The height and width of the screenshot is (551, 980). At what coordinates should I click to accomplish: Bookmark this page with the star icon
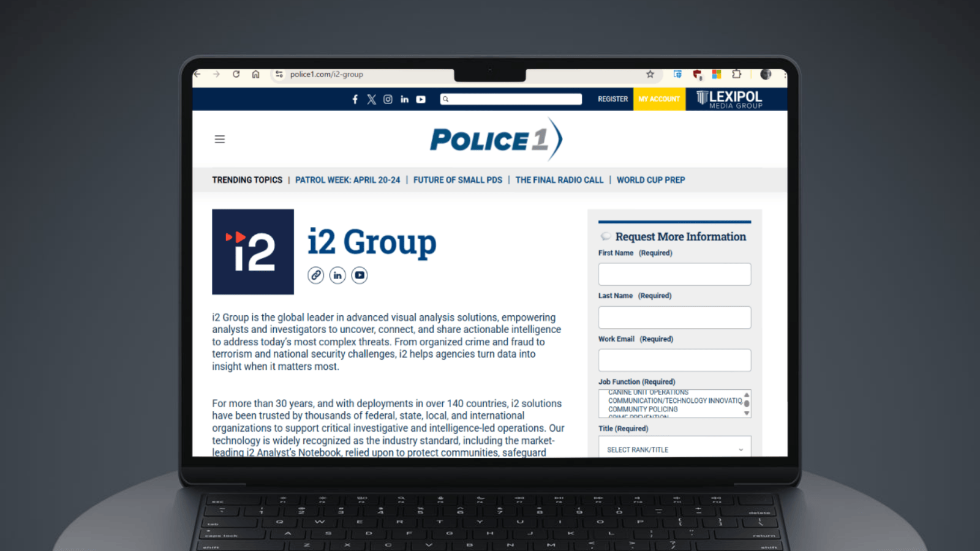tap(650, 74)
